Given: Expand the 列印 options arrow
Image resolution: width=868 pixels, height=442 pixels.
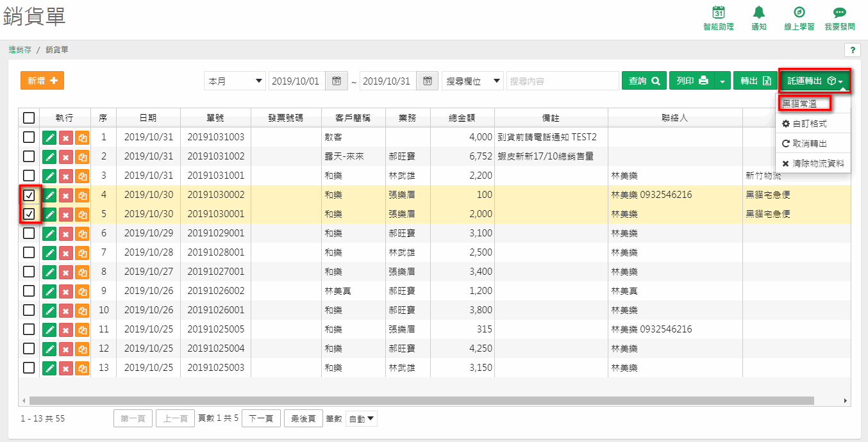Looking at the screenshot, I should 722,81.
